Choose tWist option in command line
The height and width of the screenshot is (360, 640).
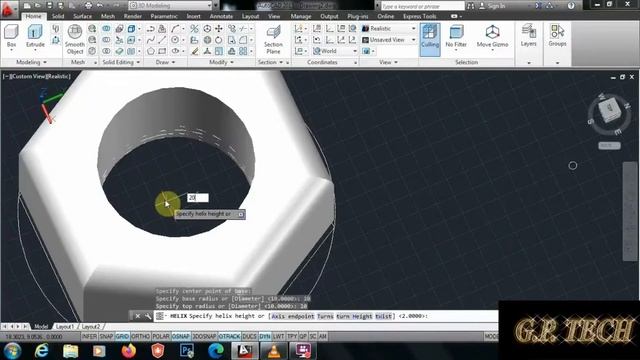pos(383,316)
